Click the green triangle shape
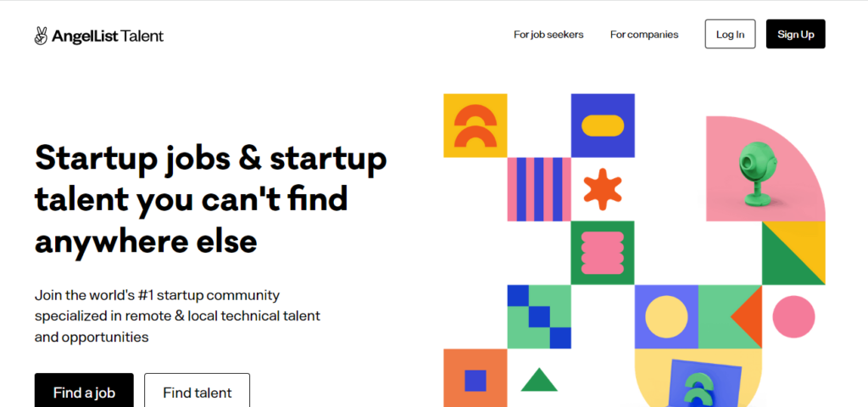Viewport: 868px width, 407px height. (539, 380)
